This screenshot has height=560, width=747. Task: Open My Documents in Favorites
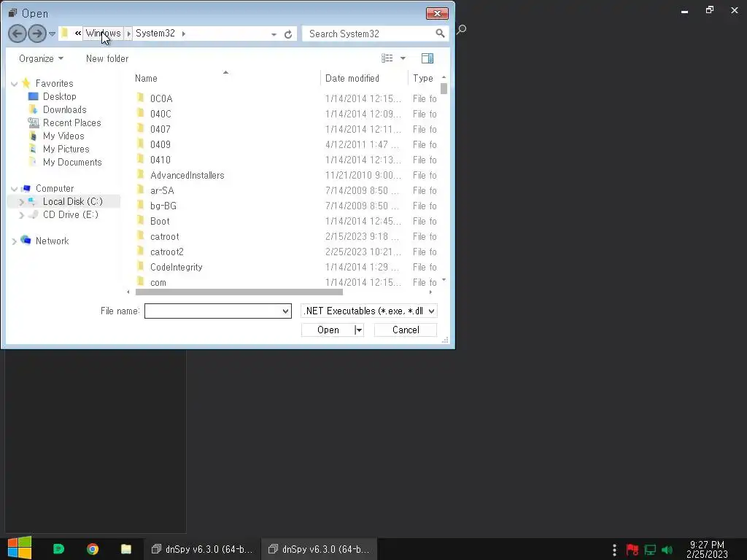[72, 163]
